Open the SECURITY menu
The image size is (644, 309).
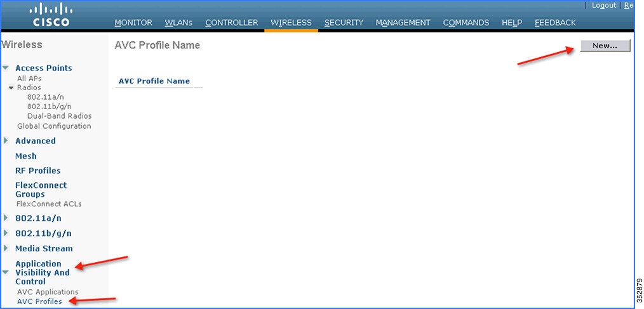344,23
